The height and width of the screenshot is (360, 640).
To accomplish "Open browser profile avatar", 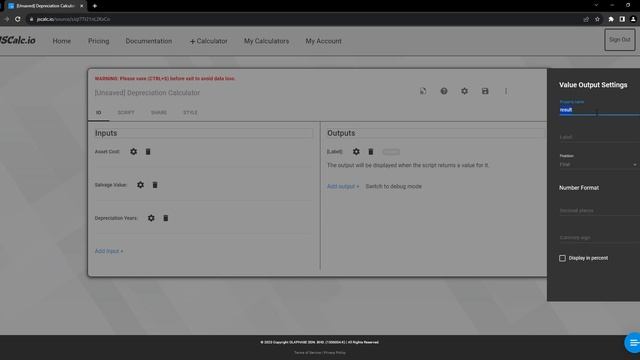I will 633,19.
